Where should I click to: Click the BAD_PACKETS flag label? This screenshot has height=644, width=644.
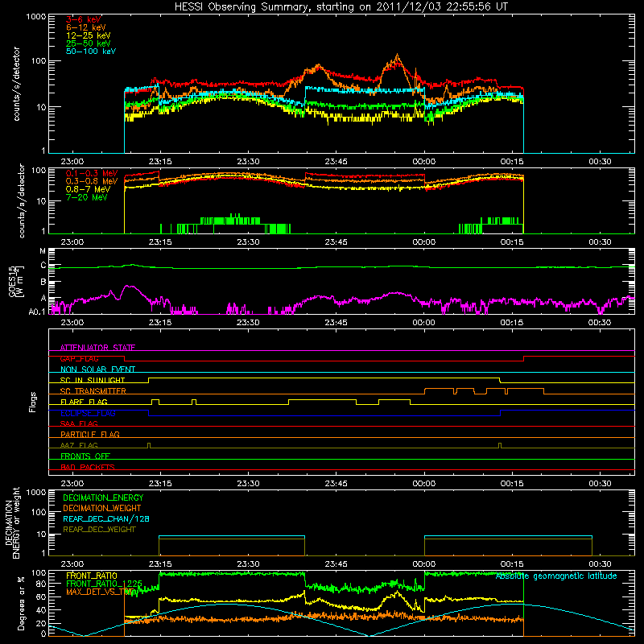tap(88, 467)
